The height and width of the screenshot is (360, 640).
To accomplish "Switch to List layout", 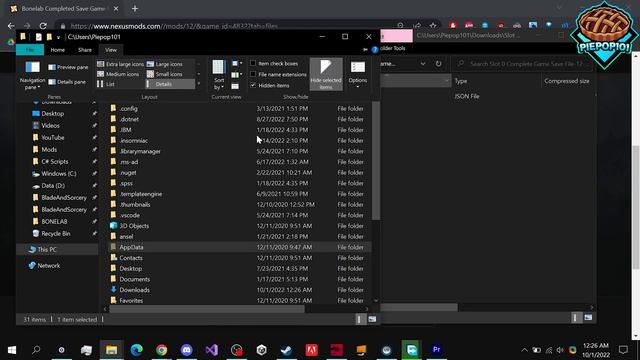I will pyautogui.click(x=106, y=84).
